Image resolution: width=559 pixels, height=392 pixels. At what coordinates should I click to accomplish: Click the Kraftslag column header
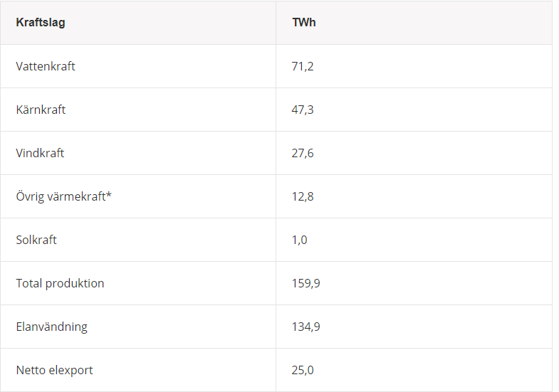[x=41, y=23]
